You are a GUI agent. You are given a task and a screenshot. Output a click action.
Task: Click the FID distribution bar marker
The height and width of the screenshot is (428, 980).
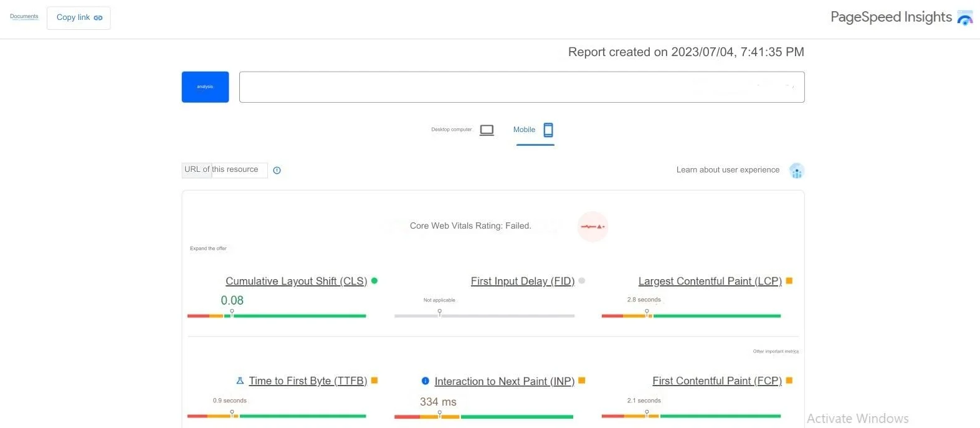tap(439, 313)
